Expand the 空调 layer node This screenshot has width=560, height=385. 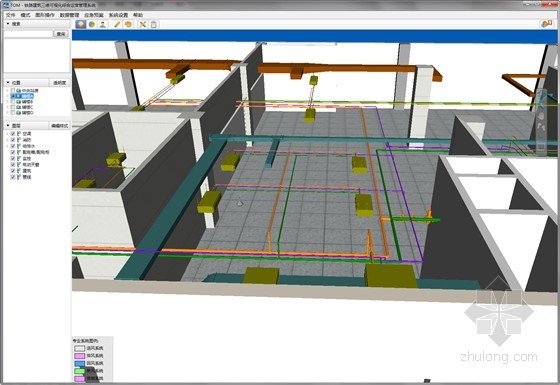[8, 134]
